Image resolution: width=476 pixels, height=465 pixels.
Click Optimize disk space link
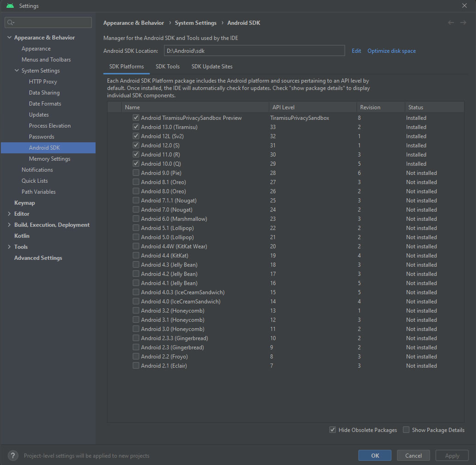pyautogui.click(x=391, y=51)
